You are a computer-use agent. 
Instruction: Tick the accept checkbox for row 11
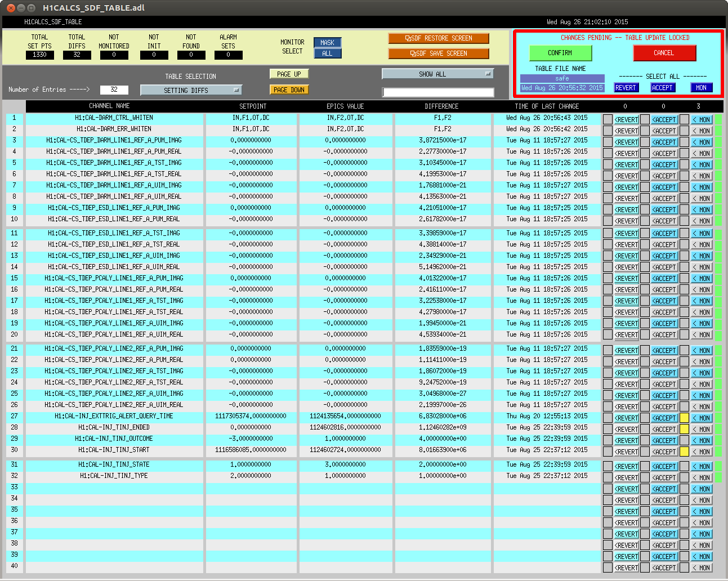tap(645, 233)
